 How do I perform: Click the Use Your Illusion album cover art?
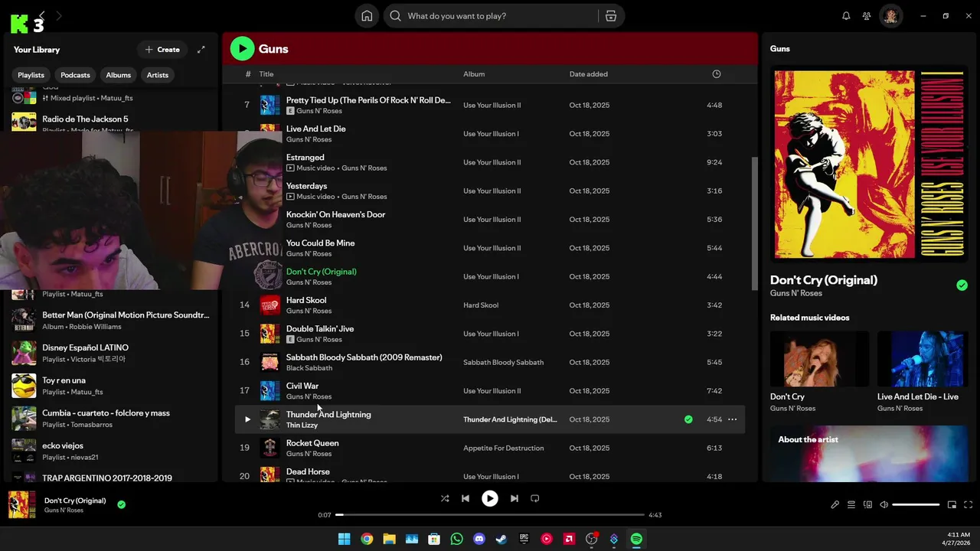[x=869, y=165]
